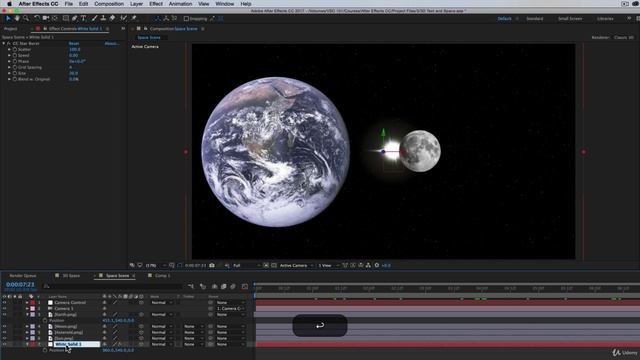Viewport: 640px width, 360px height.
Task: Click the Draft 3D icon in timeline
Action: (x=203, y=287)
